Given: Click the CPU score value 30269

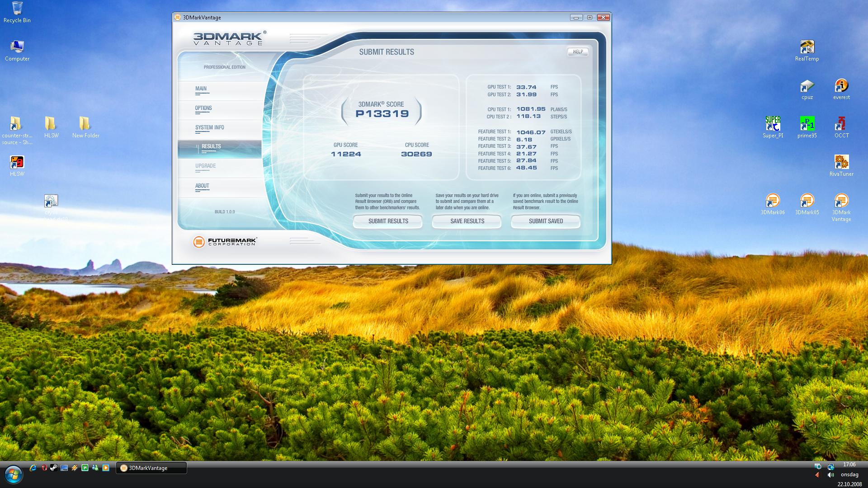Looking at the screenshot, I should point(416,154).
